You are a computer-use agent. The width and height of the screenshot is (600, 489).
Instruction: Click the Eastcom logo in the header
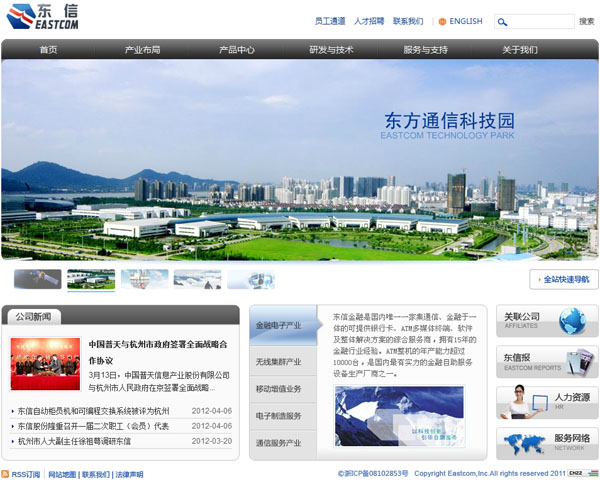click(x=41, y=18)
